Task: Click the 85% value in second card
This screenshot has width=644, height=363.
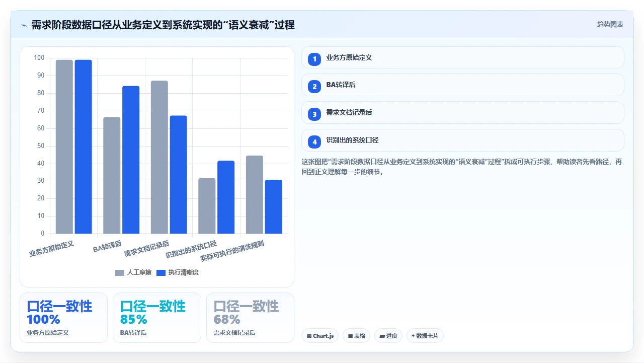Action: tap(134, 319)
